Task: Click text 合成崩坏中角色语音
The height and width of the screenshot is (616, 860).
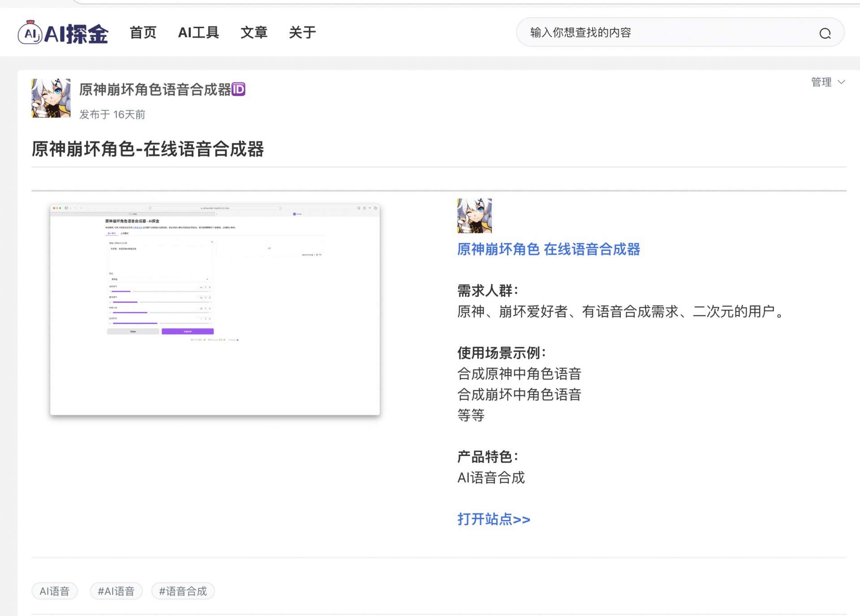Action: pos(520,394)
